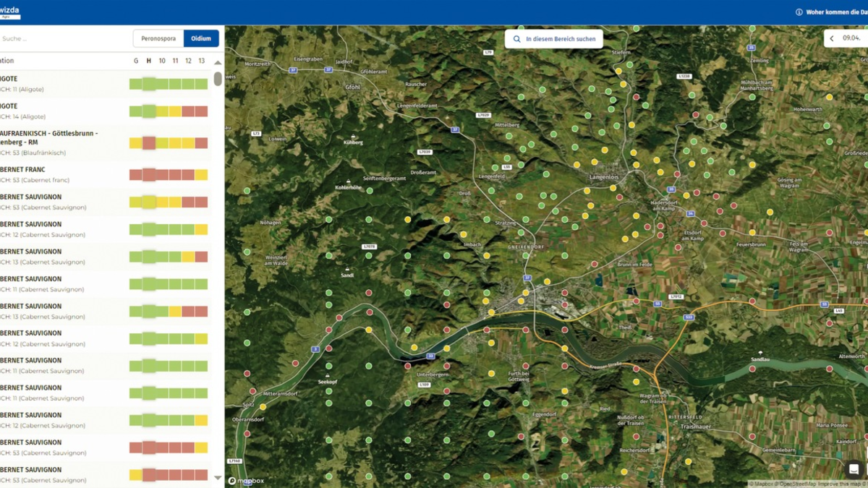Click the Mapbox logo in the map corner

point(245,479)
